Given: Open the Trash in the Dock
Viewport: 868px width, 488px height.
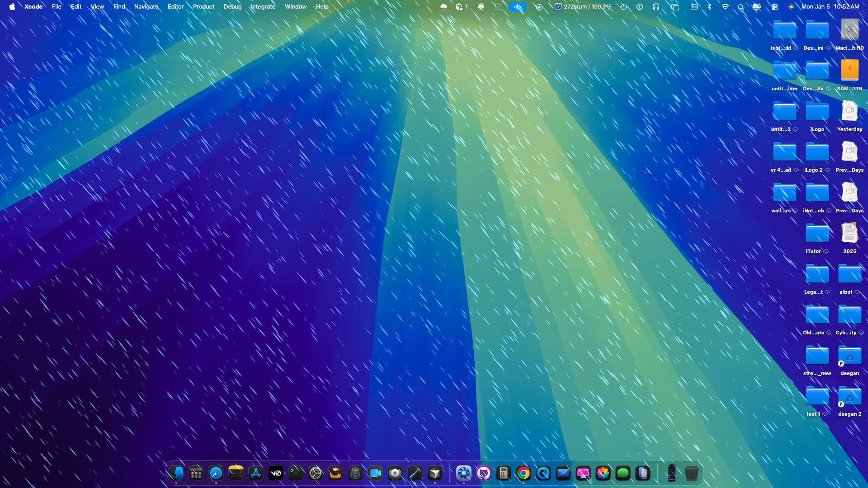Looking at the screenshot, I should click(691, 473).
